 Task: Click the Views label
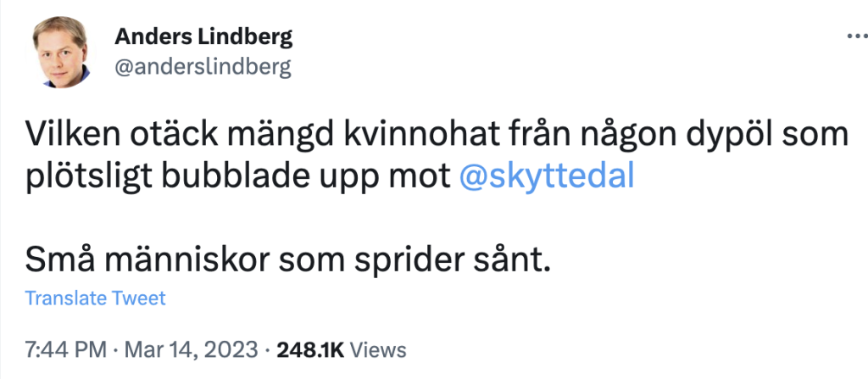tap(378, 349)
